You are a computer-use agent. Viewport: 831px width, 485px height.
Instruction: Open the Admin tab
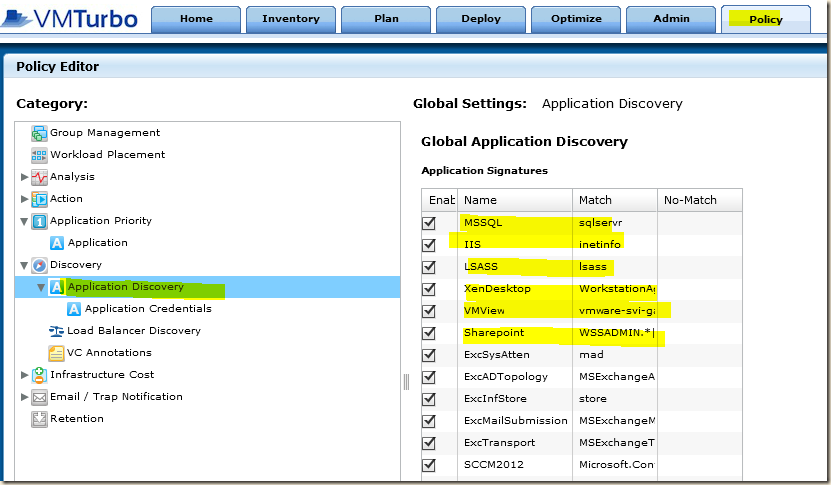pyautogui.click(x=671, y=19)
